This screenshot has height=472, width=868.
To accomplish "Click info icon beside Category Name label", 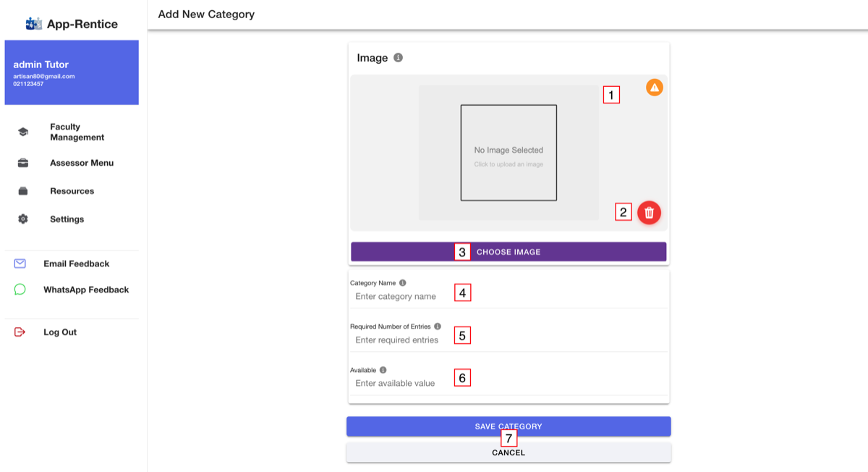I will coord(403,283).
